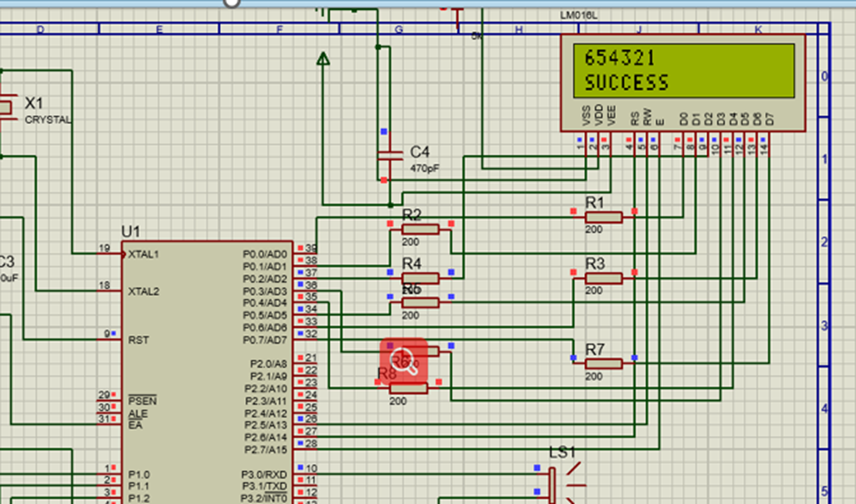Click pin number 28 on U1
856x504 pixels.
[311, 443]
